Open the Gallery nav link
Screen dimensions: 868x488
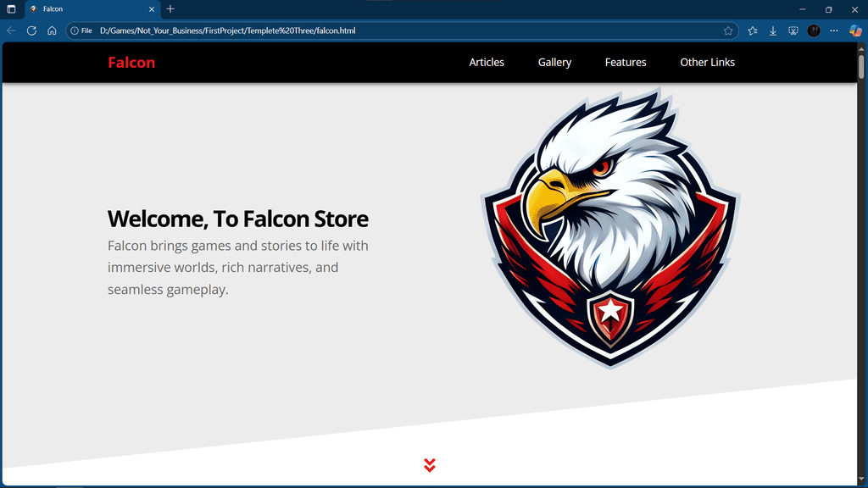click(x=554, y=63)
